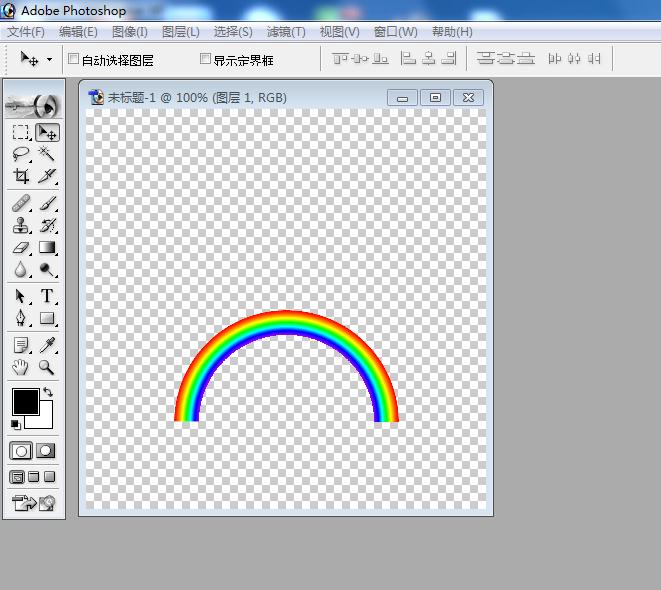Select the Move tool in toolbox

coord(47,132)
